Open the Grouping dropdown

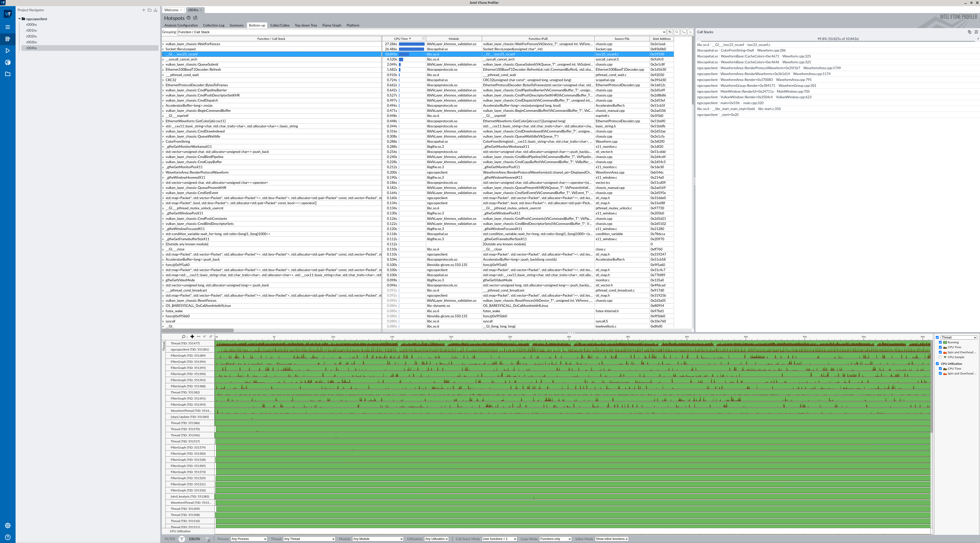point(664,32)
